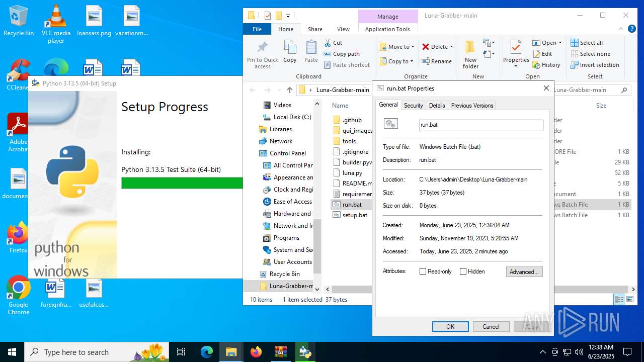644x362 pixels.
Task: Click the file list horizontal scrollbar
Action: coord(478,290)
